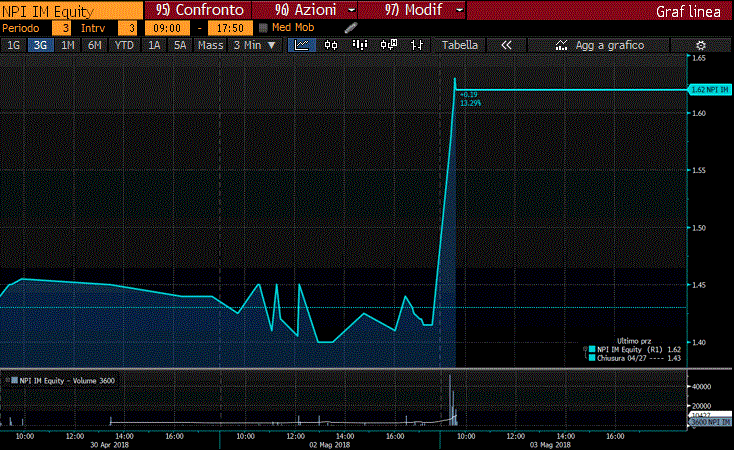Click the last chart style icon before Tabella
This screenshot has height=450, width=734.
tap(418, 45)
